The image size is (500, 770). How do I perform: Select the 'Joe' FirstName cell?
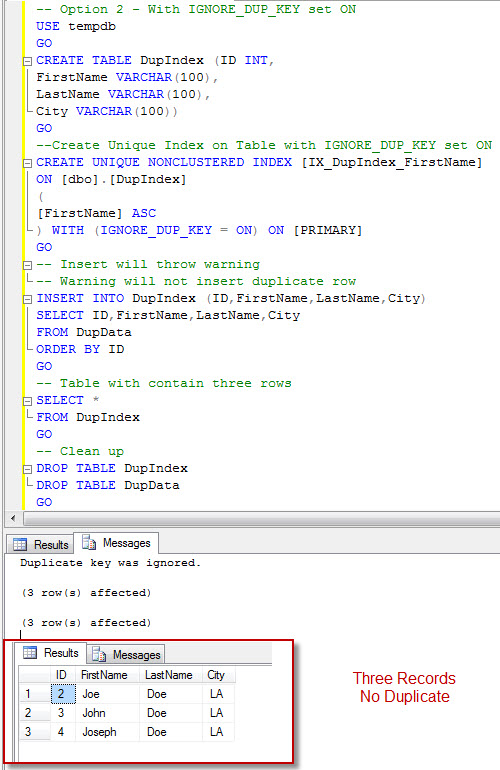pos(108,694)
